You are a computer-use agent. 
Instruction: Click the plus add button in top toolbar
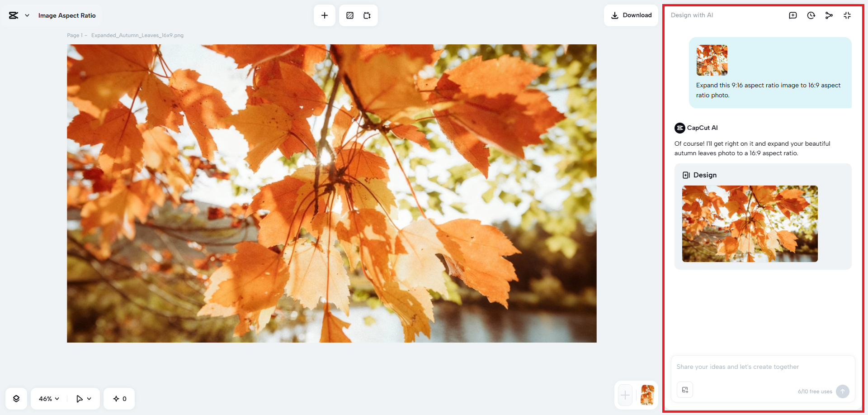[325, 15]
